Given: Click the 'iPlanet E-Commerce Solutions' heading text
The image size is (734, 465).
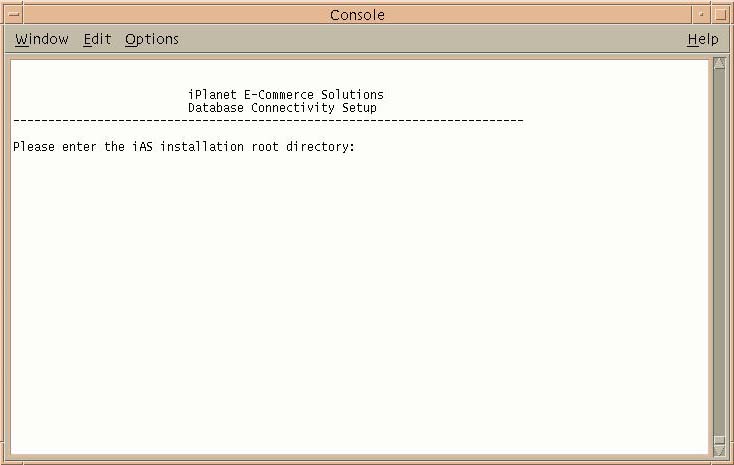Looking at the screenshot, I should click(x=286, y=95).
